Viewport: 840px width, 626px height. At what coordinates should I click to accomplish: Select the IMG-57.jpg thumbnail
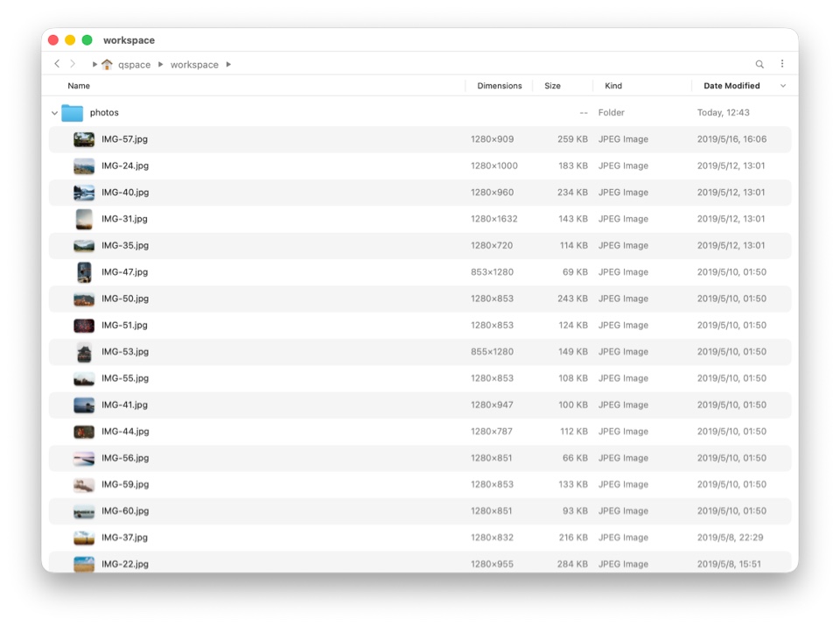84,139
